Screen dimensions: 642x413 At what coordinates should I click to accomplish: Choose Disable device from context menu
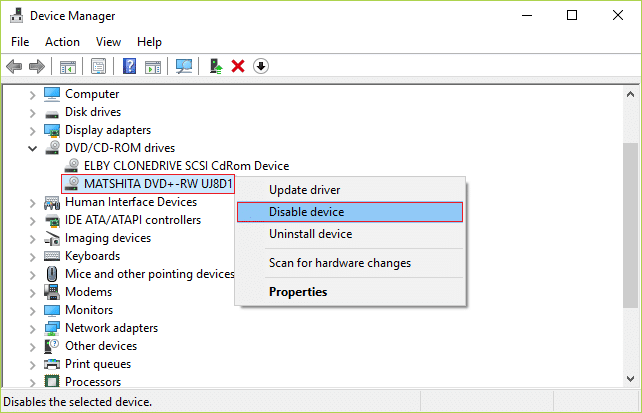306,212
